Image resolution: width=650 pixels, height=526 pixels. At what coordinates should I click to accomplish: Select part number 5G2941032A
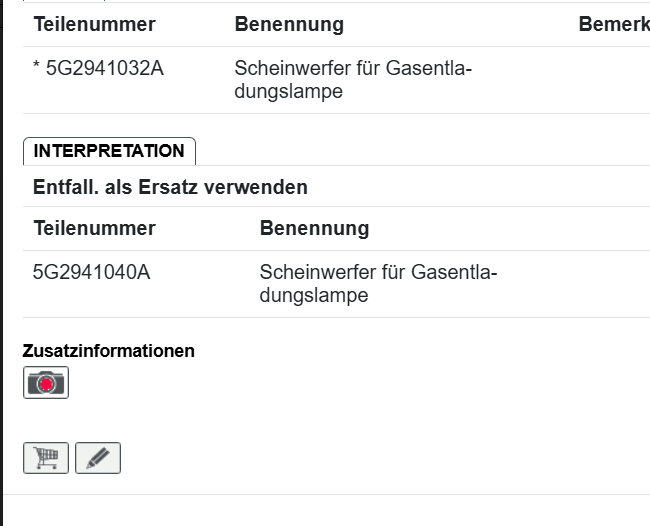[104, 69]
